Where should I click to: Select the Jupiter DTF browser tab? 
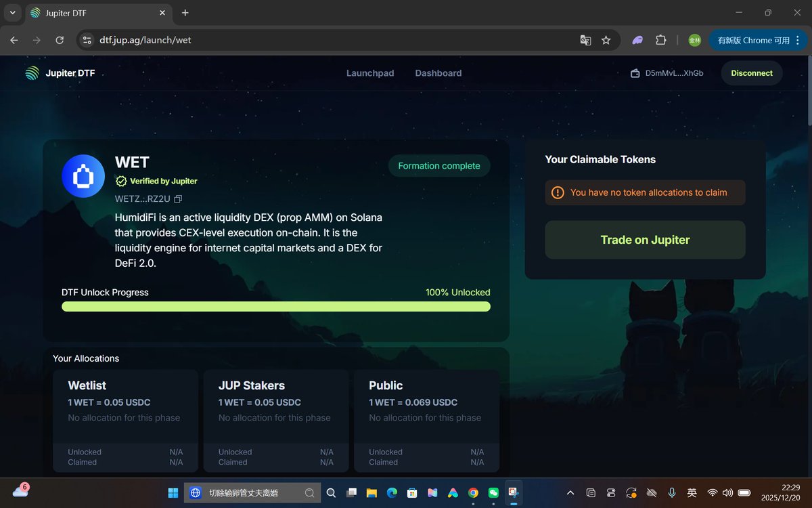point(97,13)
